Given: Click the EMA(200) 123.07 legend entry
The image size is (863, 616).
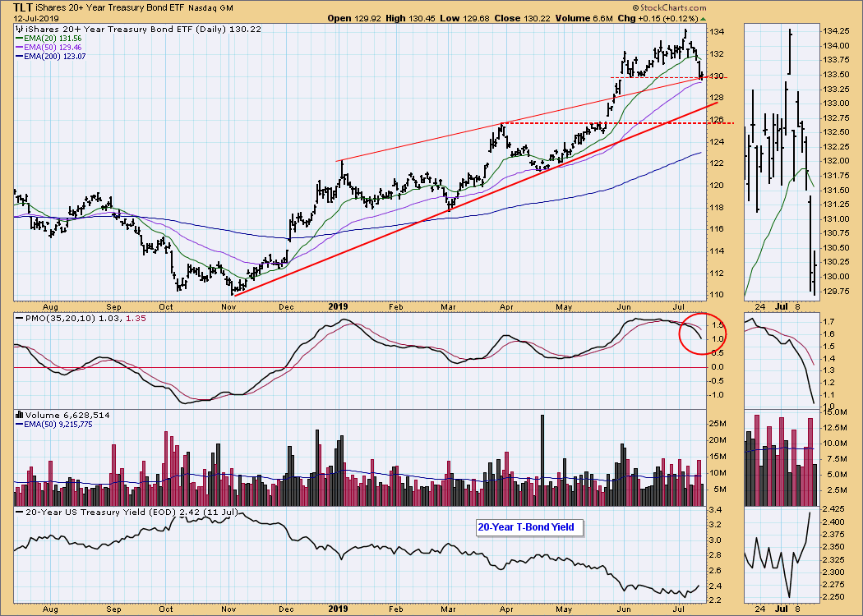Looking at the screenshot, I should (51, 56).
